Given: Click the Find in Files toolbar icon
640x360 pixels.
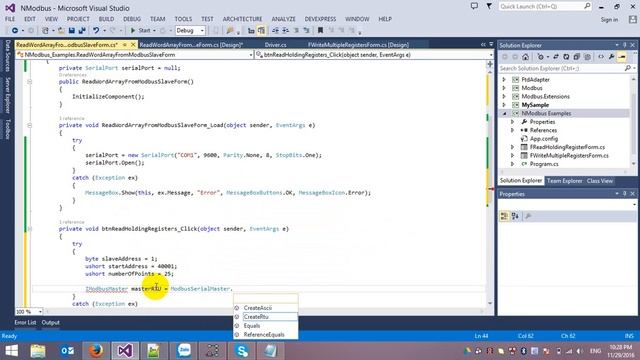Looking at the screenshot, I should coord(230,31).
